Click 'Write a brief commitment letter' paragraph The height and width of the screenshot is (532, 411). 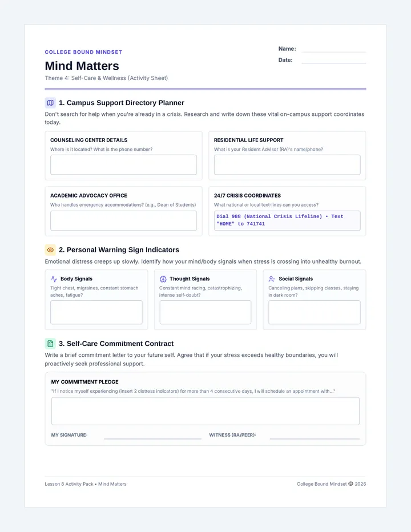(191, 359)
